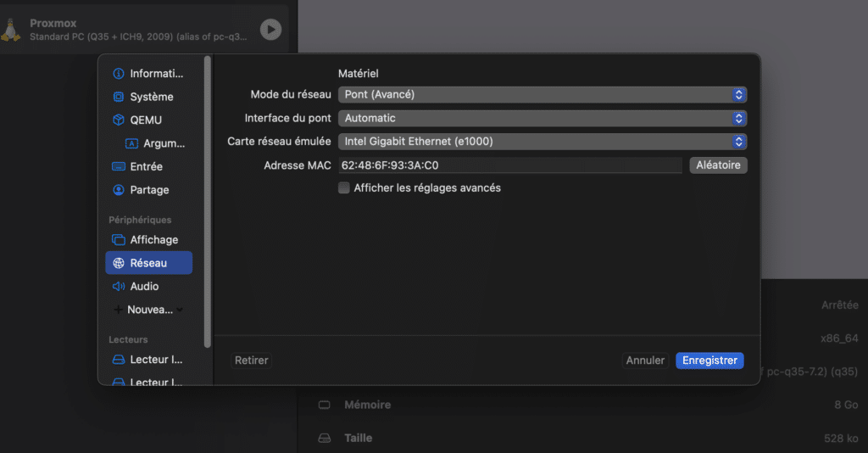Select the Proxmox VM name in list
The width and height of the screenshot is (868, 453).
(53, 23)
